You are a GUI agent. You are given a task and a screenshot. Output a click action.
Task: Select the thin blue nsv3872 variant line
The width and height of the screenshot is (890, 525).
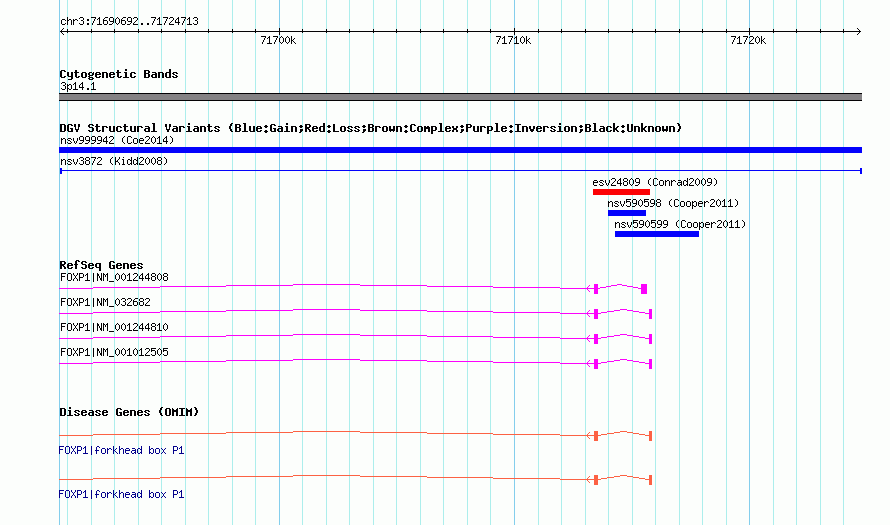click(x=460, y=171)
